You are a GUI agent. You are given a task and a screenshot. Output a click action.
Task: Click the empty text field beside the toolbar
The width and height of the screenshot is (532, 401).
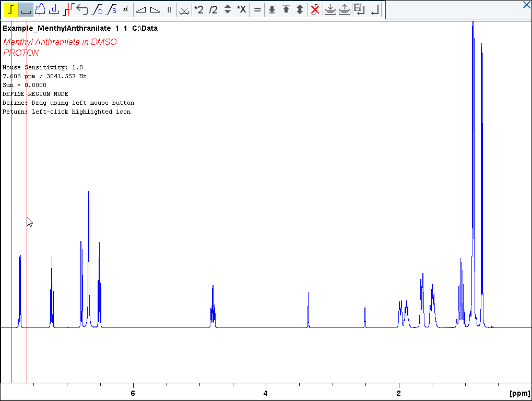453,10
